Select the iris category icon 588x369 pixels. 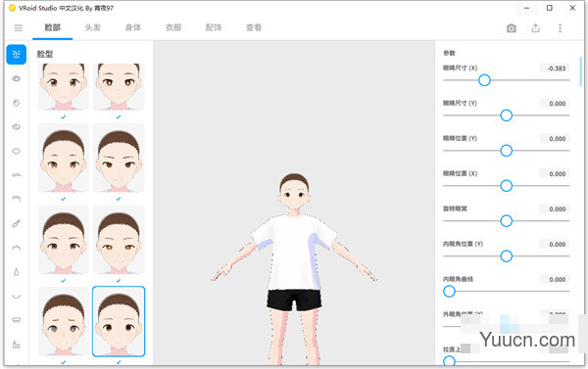[x=16, y=103]
